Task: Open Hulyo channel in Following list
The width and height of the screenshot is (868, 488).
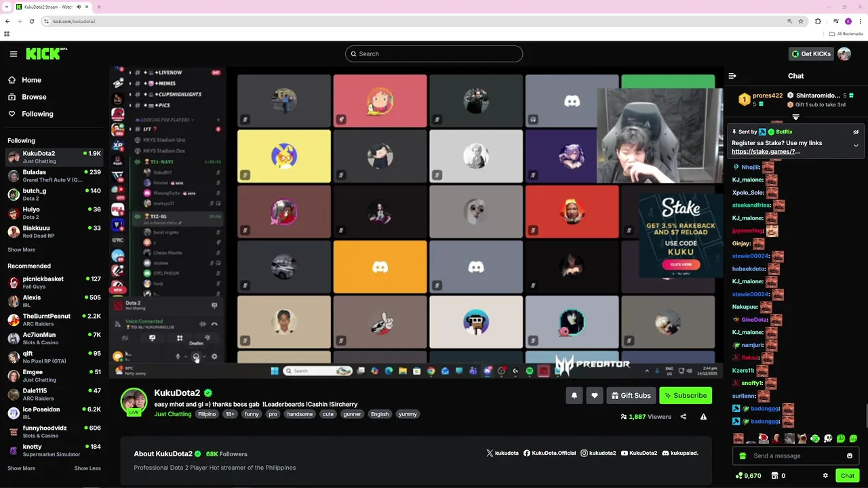Action: point(54,213)
